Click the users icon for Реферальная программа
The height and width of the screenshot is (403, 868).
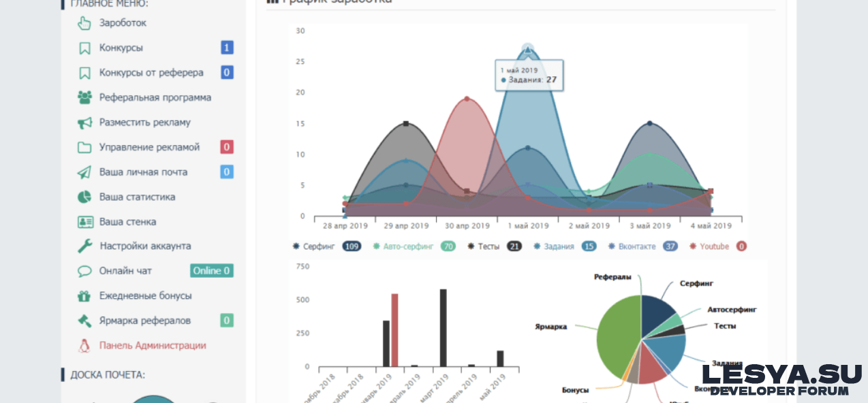pos(84,97)
